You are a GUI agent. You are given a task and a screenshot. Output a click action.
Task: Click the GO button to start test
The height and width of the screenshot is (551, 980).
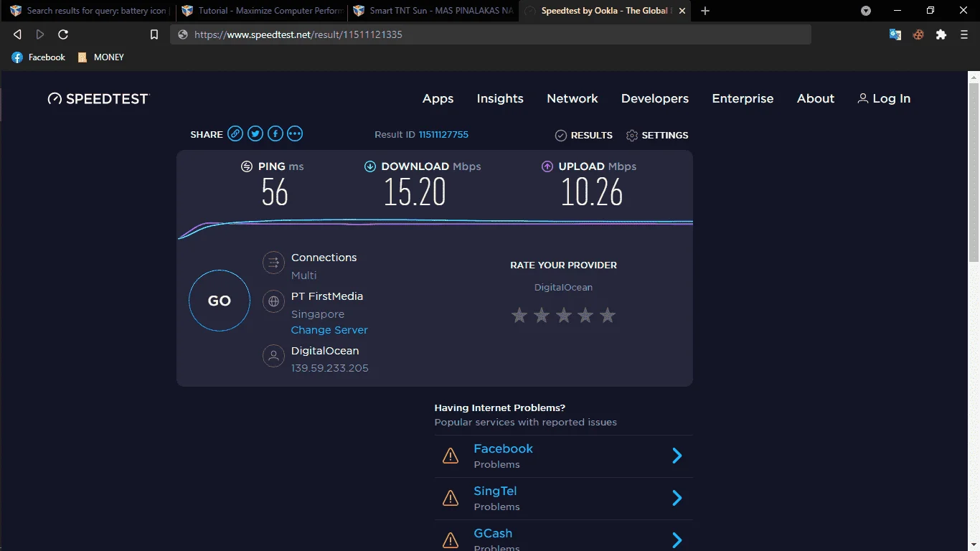(220, 301)
